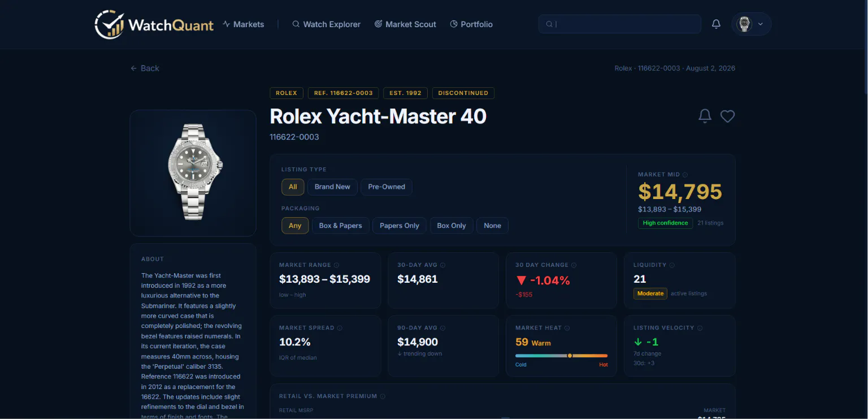Click the Rolex Yacht-Master 40 title

tap(378, 116)
